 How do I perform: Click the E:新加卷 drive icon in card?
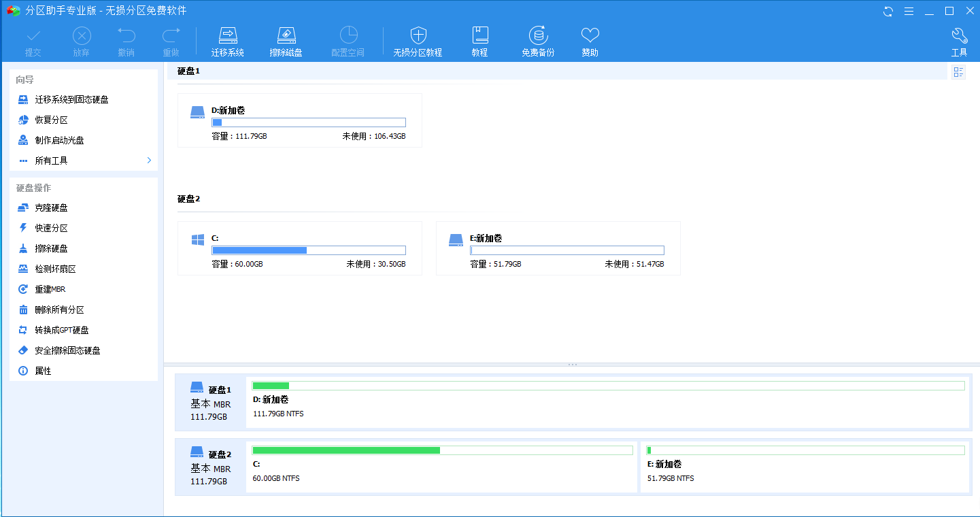[x=456, y=240]
